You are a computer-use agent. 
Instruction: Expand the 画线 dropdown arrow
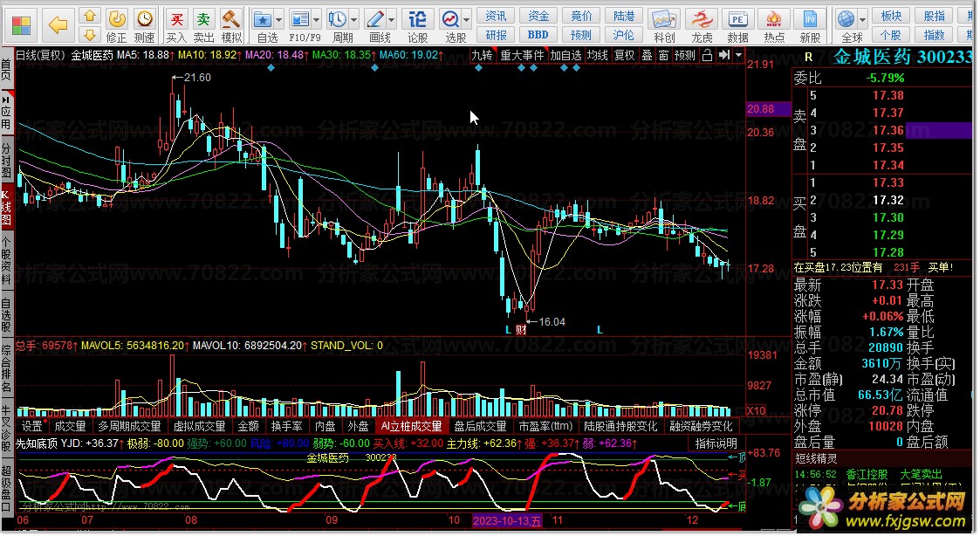pos(391,20)
